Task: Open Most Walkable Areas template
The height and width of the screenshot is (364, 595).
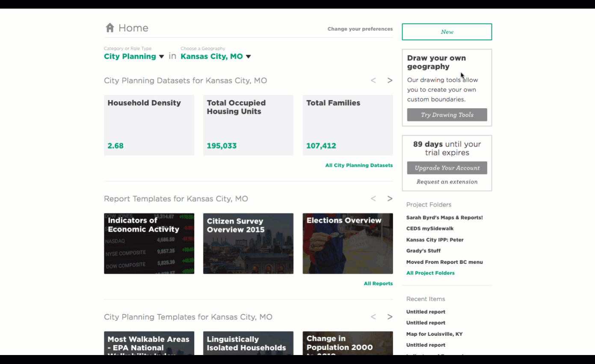Action: [149, 343]
